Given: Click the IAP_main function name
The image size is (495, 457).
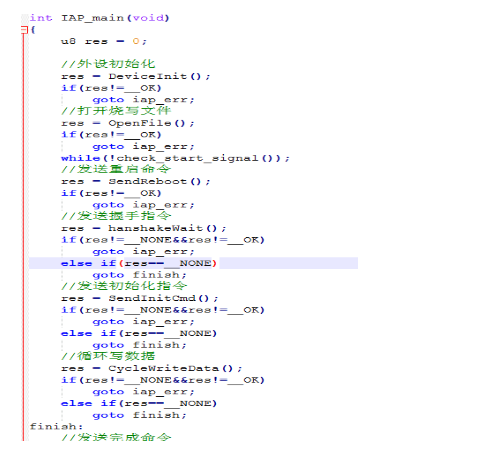Looking at the screenshot, I should pyautogui.click(x=92, y=18).
